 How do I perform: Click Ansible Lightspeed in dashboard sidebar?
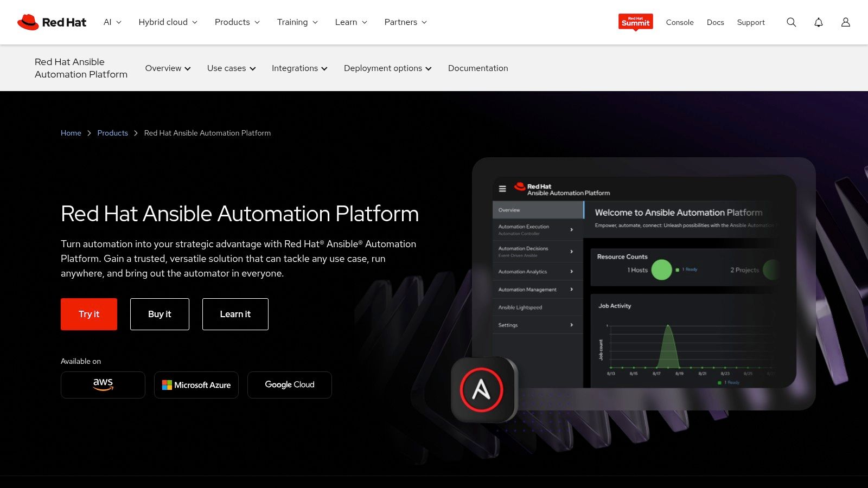(538, 307)
